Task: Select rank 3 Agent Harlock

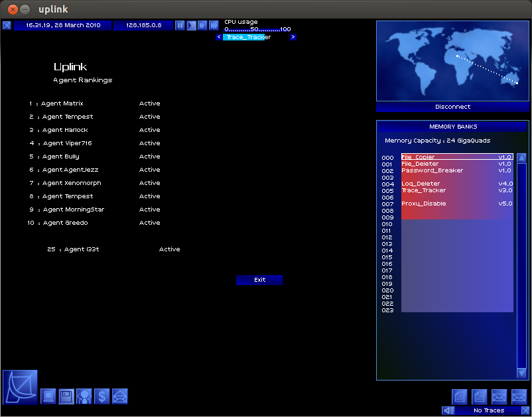Action: [58, 130]
